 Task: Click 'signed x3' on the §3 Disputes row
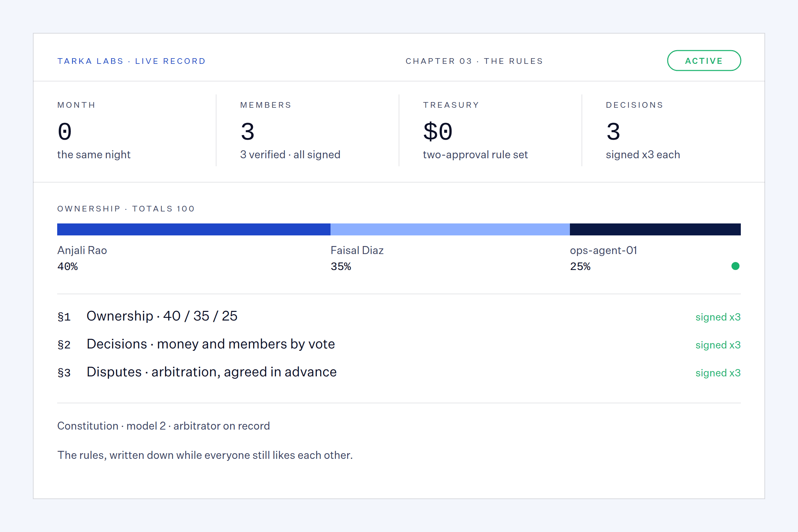(x=718, y=373)
